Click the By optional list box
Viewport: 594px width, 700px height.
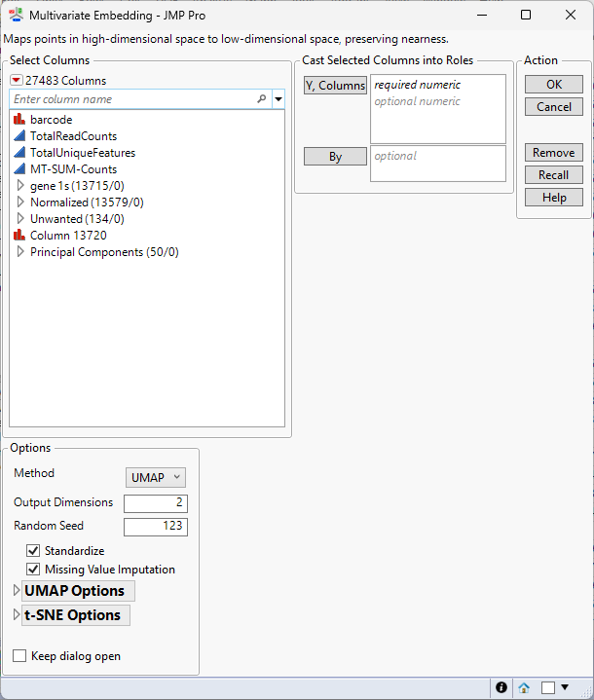438,164
